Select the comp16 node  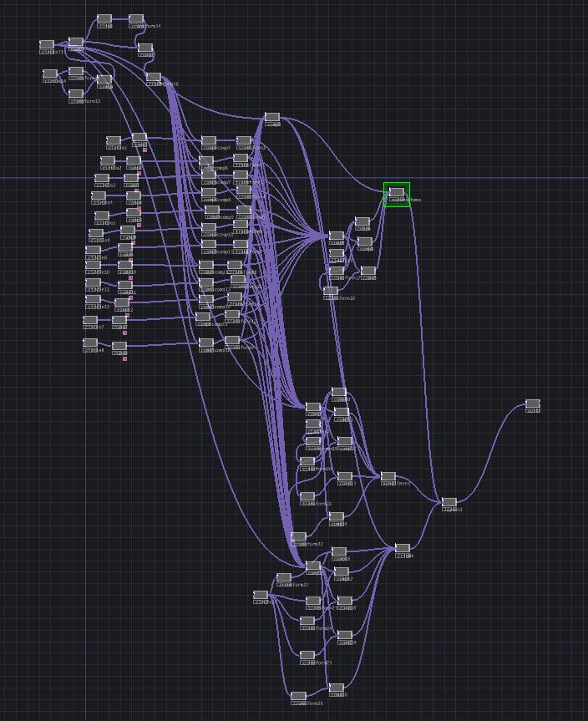click(206, 343)
